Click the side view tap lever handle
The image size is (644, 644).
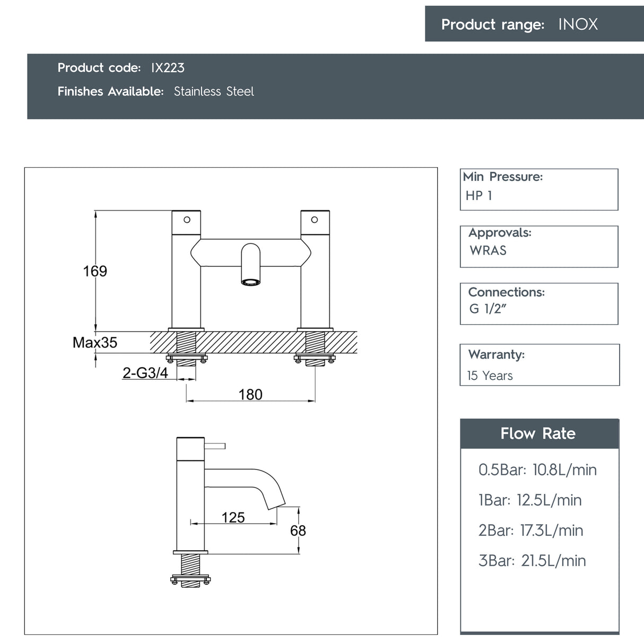tap(215, 446)
